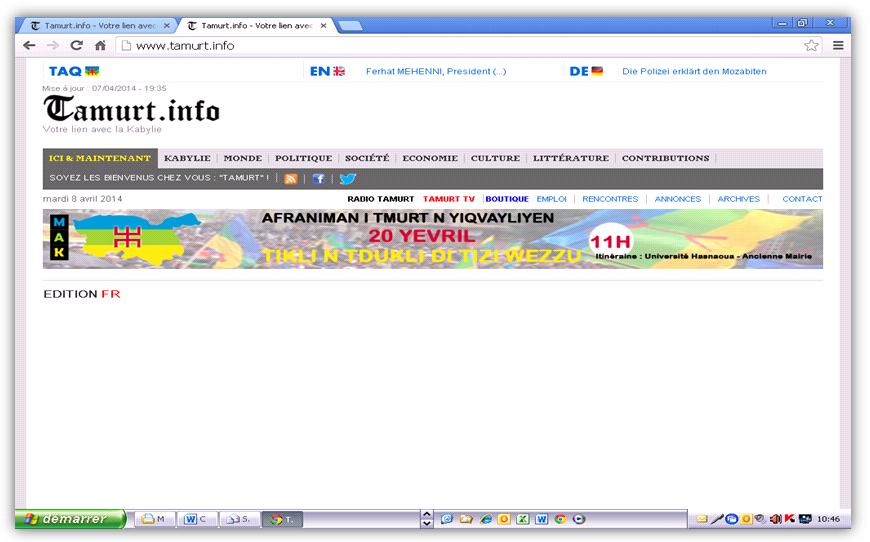
Task: Close the first Tamurt.info browser tab
Action: click(167, 26)
